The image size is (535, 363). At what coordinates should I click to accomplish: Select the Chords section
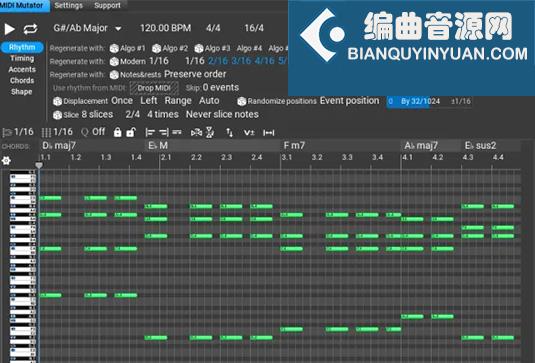pos(22,81)
